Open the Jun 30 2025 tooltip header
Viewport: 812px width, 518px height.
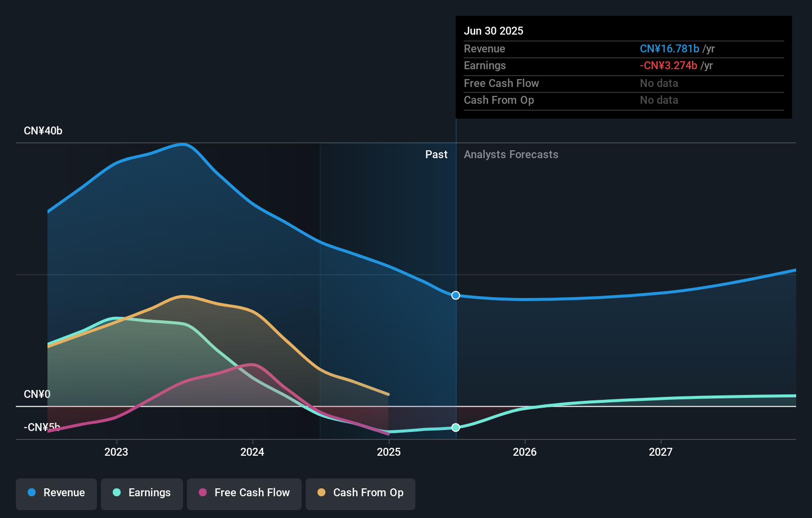click(494, 31)
